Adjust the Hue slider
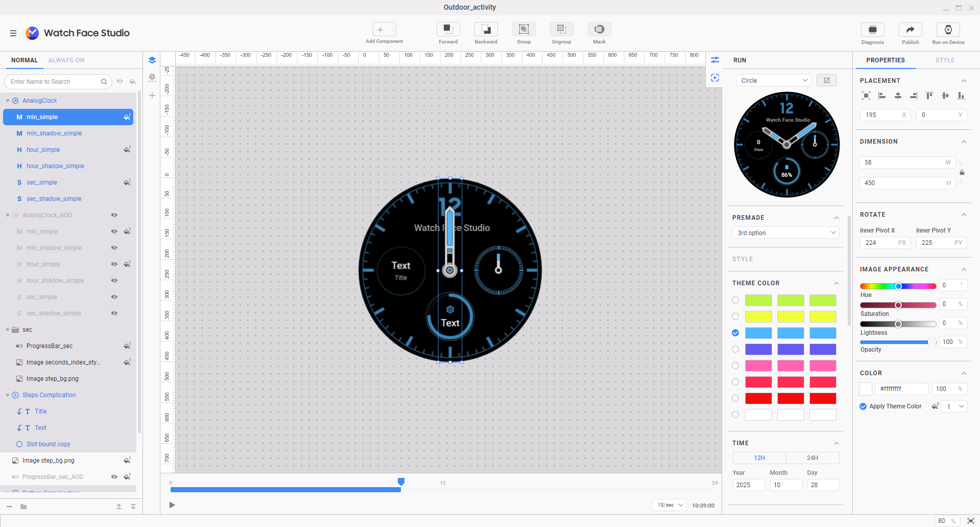Viewport: 980px width, 527px height. [898, 286]
